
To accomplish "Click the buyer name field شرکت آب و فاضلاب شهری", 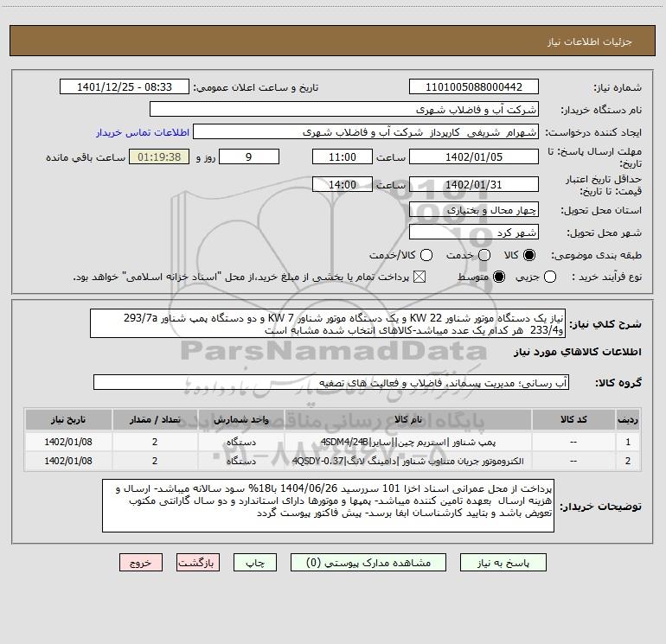I will pos(344,109).
